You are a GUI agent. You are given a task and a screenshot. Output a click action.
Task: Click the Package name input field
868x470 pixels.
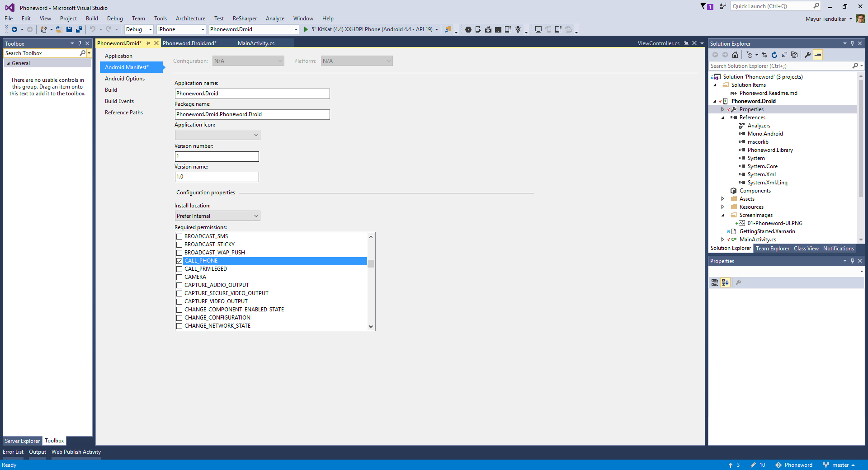252,114
